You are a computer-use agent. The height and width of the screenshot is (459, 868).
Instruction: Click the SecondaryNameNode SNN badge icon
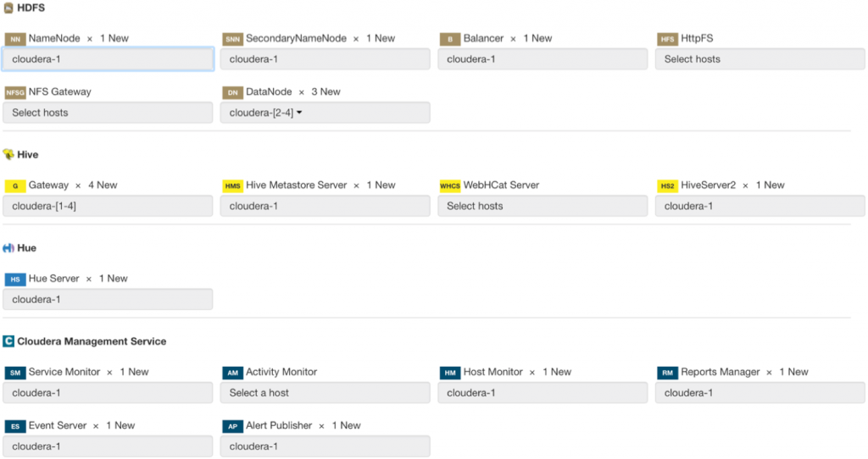click(232, 39)
